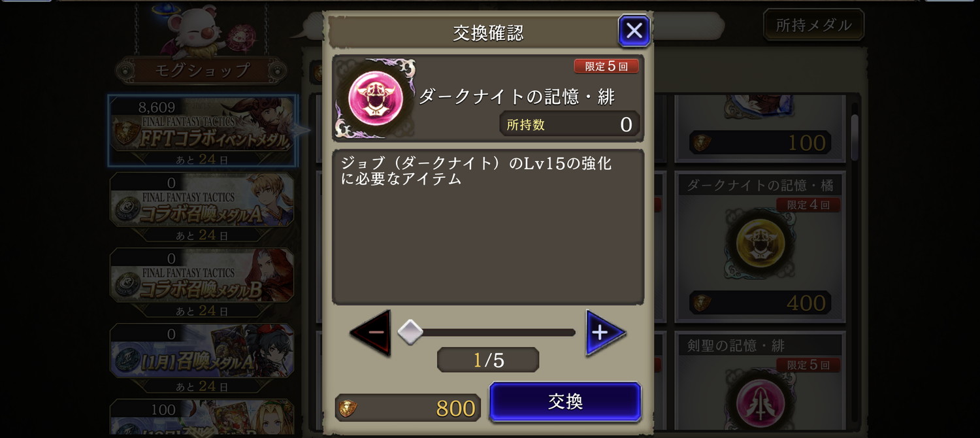Click the quantity slider diamond handle
980x438 pixels.
(x=410, y=332)
